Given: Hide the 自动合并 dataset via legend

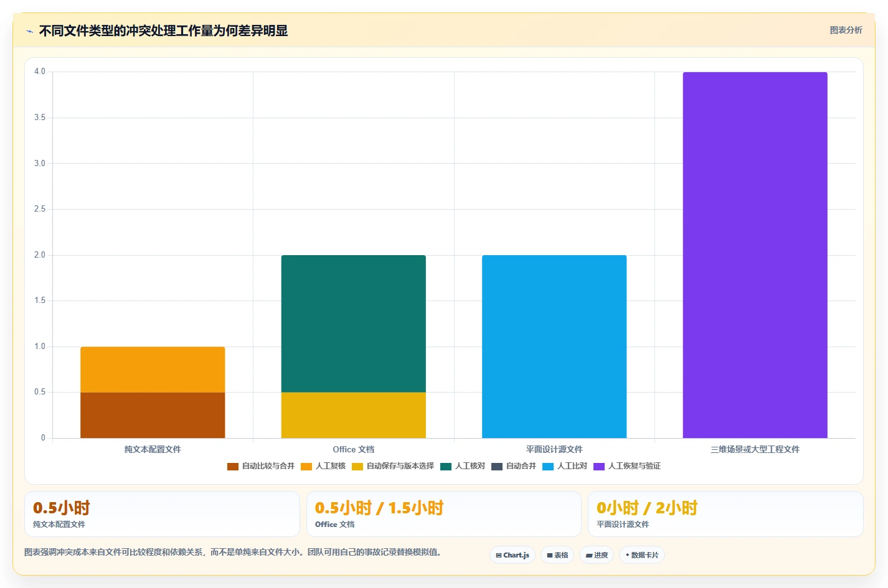Looking at the screenshot, I should pos(514,466).
